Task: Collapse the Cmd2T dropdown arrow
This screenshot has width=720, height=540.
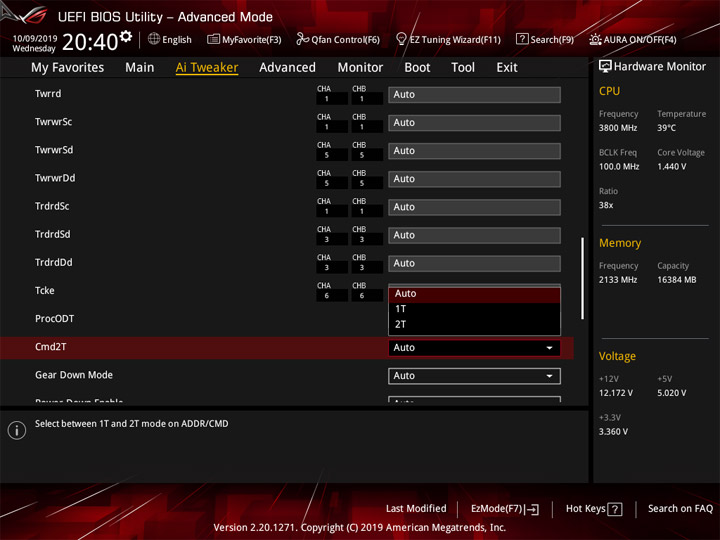Action: (x=549, y=348)
